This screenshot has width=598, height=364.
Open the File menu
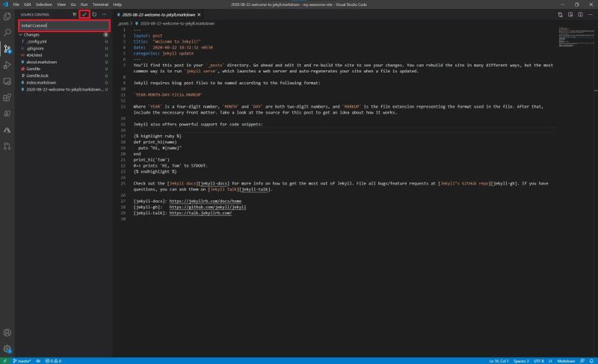[x=16, y=4]
